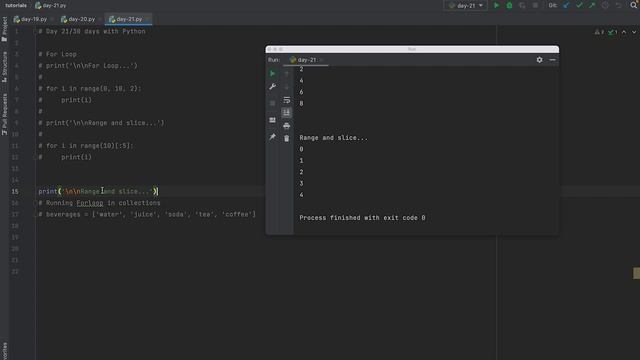Click the tutorials breadcrumb
The width and height of the screenshot is (640, 360).
click(16, 5)
